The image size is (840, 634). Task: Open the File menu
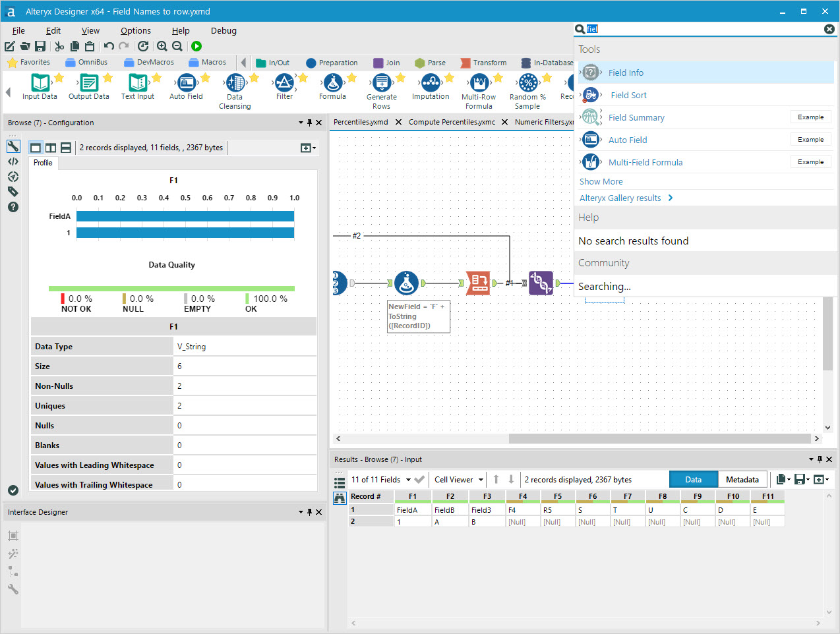point(18,30)
